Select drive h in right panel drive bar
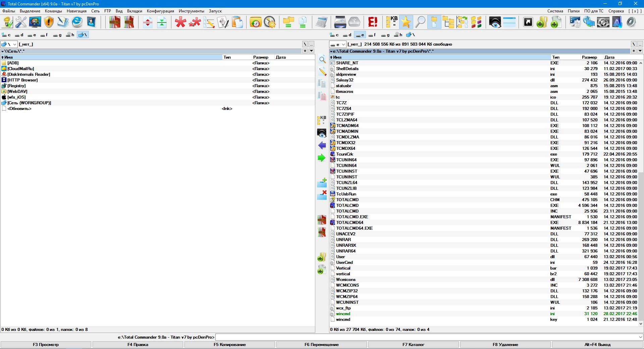The height and width of the screenshot is (349, 644). coord(398,35)
